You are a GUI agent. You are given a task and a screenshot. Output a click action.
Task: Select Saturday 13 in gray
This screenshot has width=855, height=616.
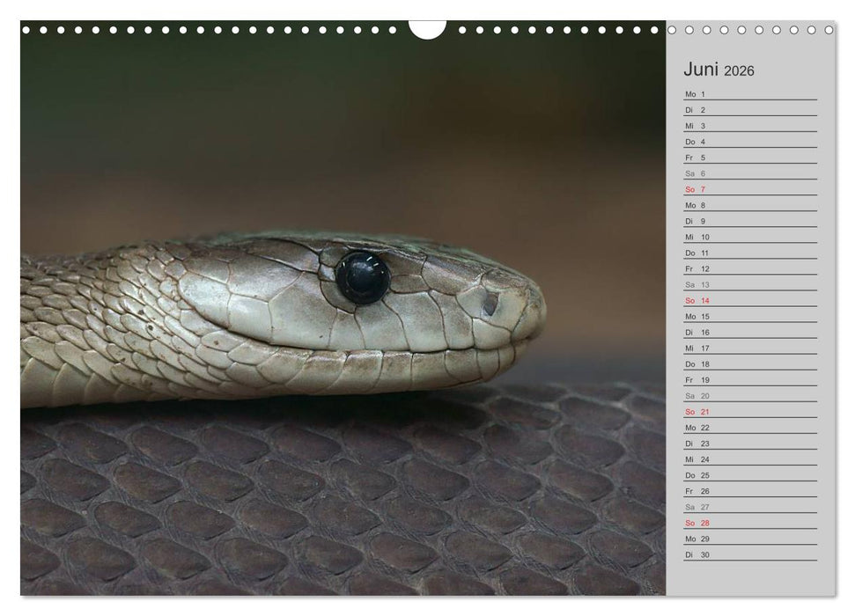click(704, 284)
